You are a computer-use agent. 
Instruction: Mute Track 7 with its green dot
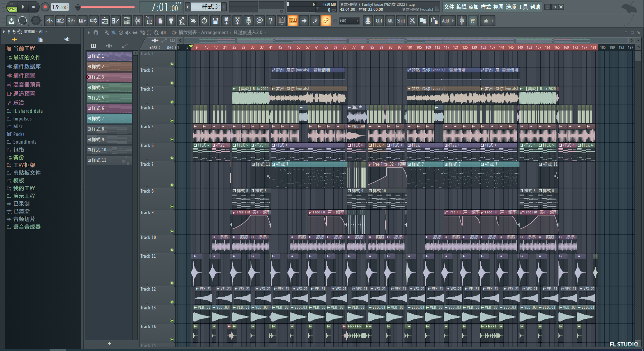172,185
